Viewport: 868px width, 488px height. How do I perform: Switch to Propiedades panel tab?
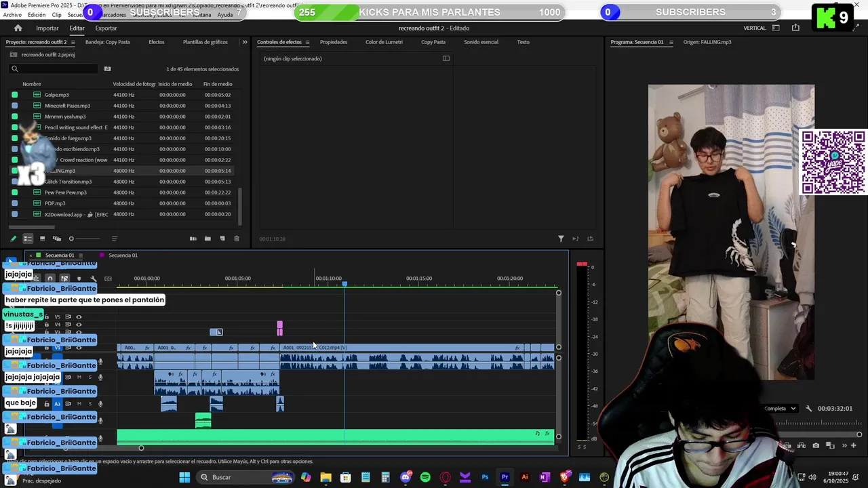pyautogui.click(x=334, y=42)
